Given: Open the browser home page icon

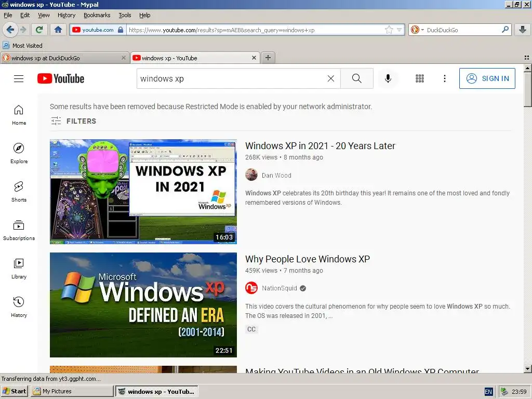Looking at the screenshot, I should pyautogui.click(x=58, y=30).
